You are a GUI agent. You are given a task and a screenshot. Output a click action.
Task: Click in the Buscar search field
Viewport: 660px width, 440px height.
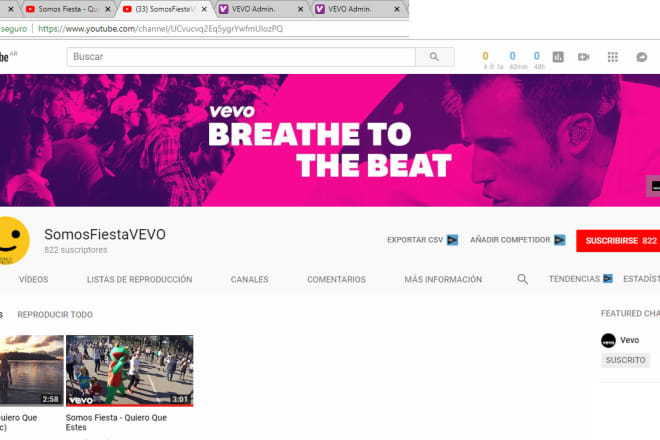[x=241, y=57]
